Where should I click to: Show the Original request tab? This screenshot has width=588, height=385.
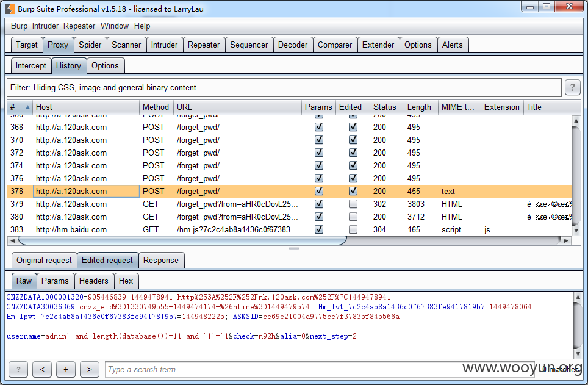(44, 261)
